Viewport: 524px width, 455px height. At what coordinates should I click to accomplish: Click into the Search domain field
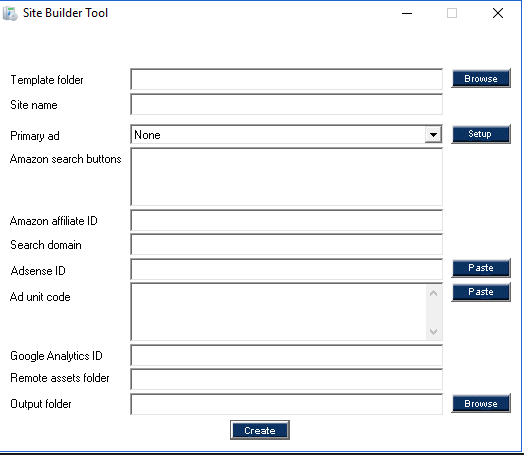point(286,244)
